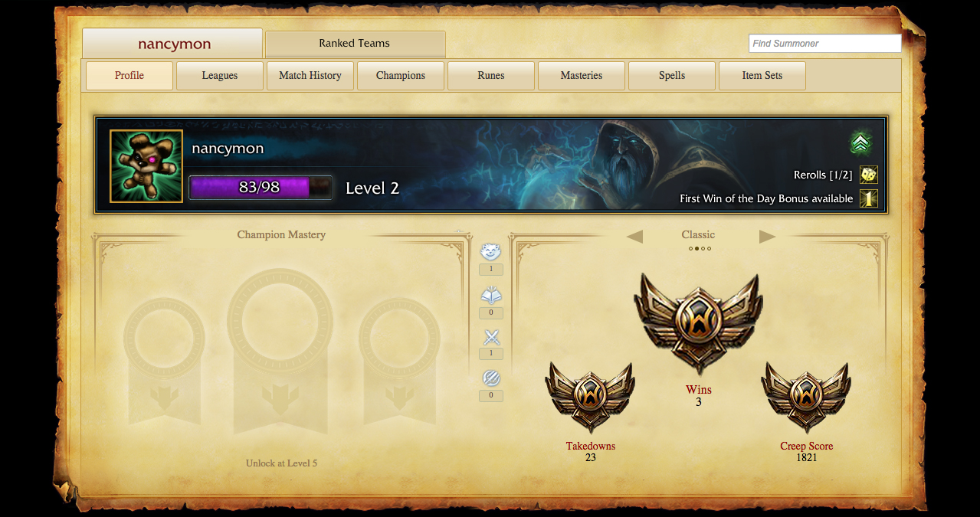Open the Item Sets section

pyautogui.click(x=762, y=76)
